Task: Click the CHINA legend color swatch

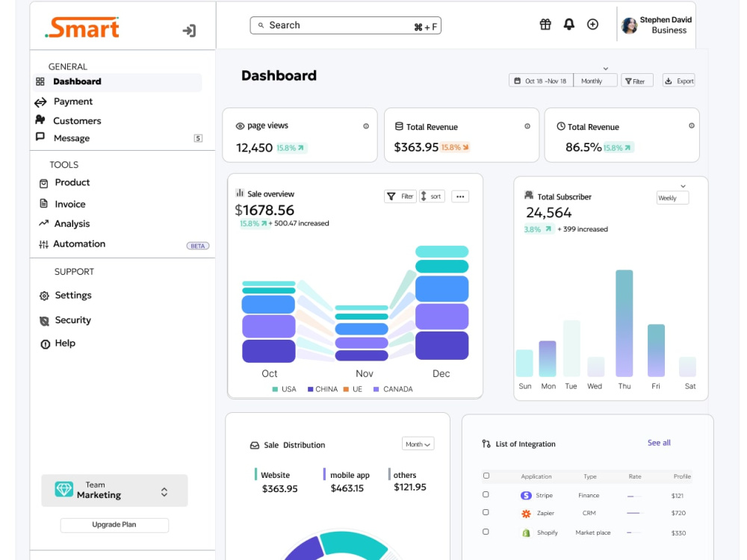Action: point(311,390)
